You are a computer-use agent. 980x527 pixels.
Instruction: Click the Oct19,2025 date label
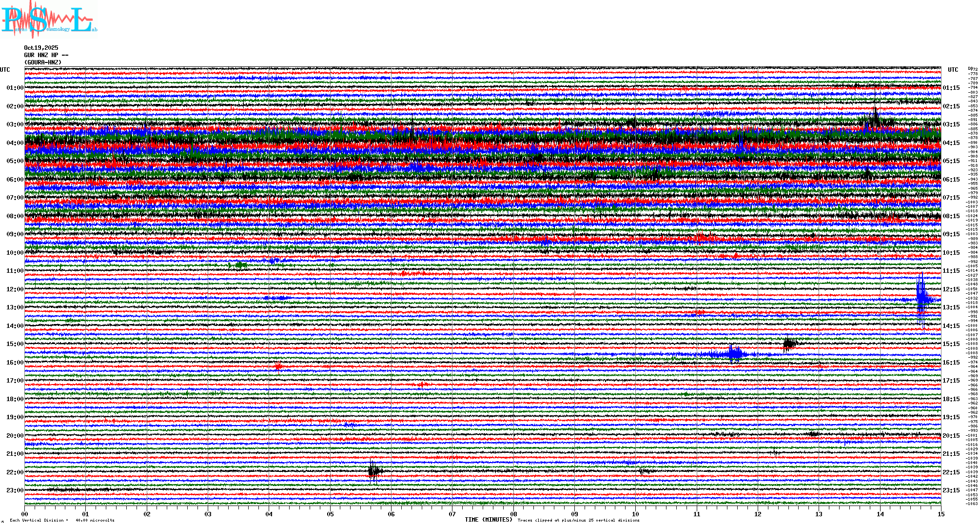(41, 48)
